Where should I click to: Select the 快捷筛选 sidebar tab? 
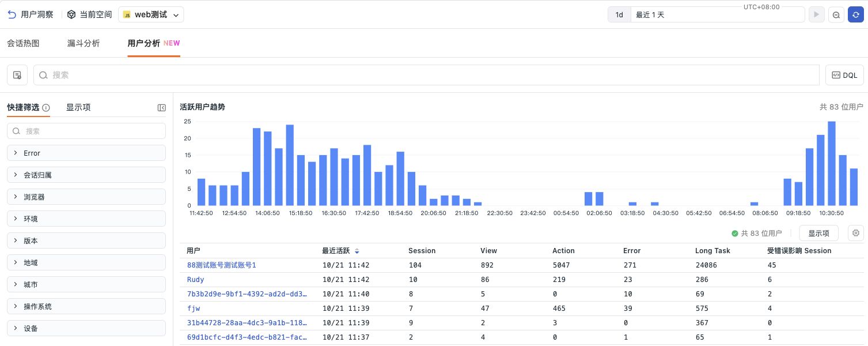tap(23, 107)
